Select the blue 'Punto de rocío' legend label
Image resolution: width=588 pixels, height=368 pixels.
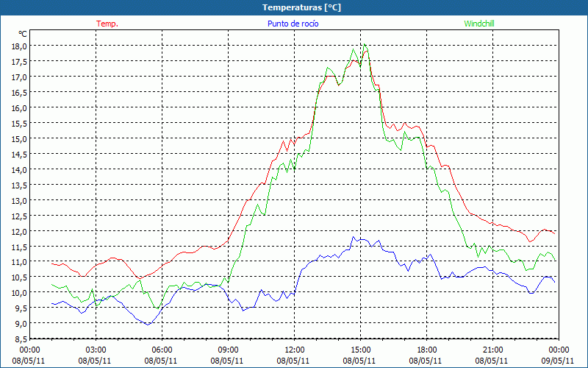pyautogui.click(x=293, y=24)
